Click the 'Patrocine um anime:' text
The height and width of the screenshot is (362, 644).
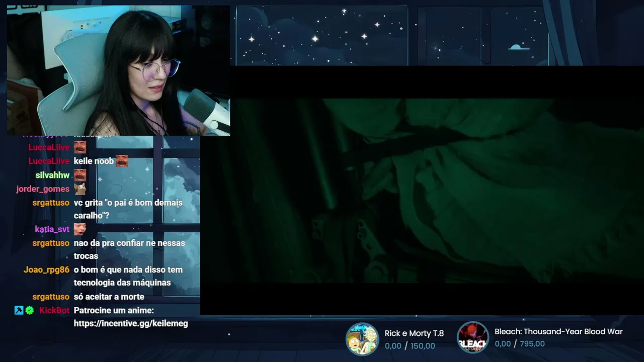pos(114,310)
